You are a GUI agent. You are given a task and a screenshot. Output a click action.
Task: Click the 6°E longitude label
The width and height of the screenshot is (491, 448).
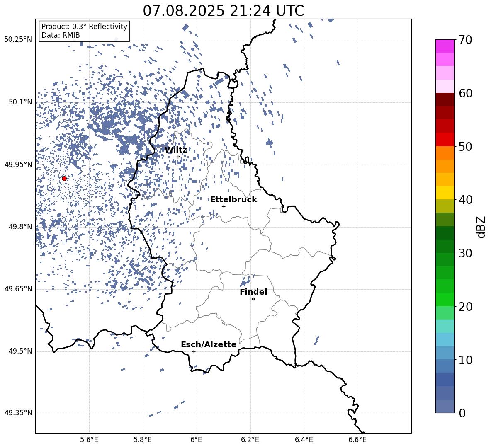(196, 440)
